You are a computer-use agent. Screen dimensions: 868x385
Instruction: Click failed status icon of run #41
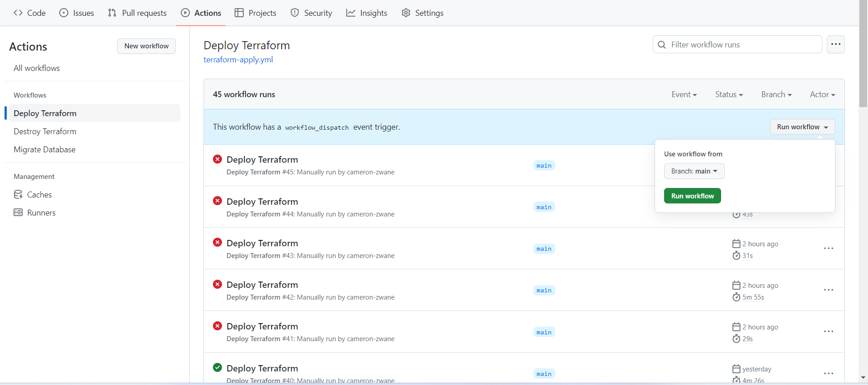[217, 326]
